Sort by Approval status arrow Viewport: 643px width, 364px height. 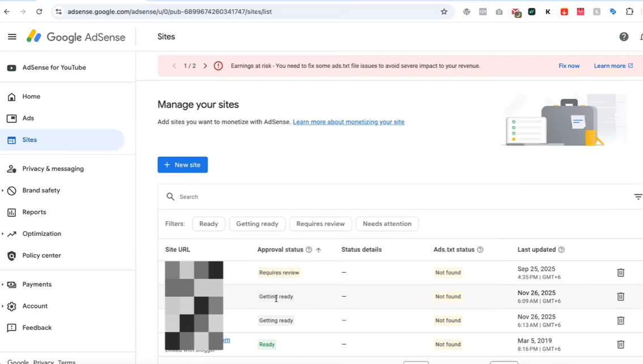[x=318, y=250]
